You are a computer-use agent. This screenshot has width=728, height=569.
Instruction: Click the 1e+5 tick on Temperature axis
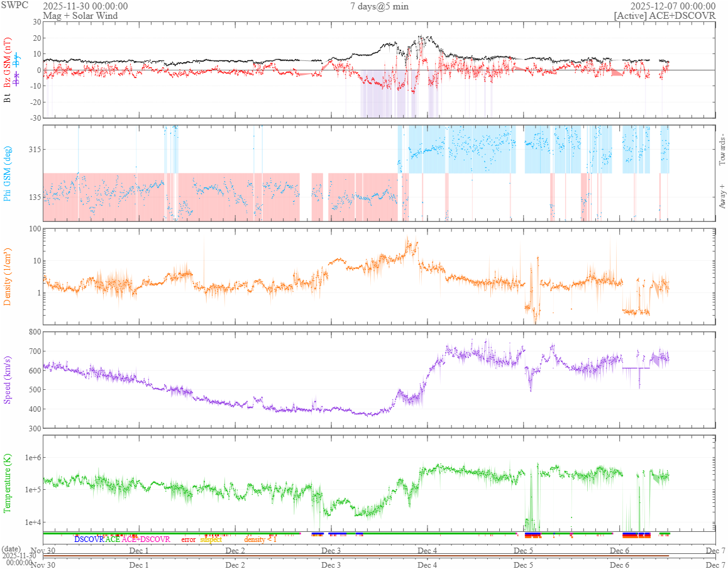(x=33, y=490)
